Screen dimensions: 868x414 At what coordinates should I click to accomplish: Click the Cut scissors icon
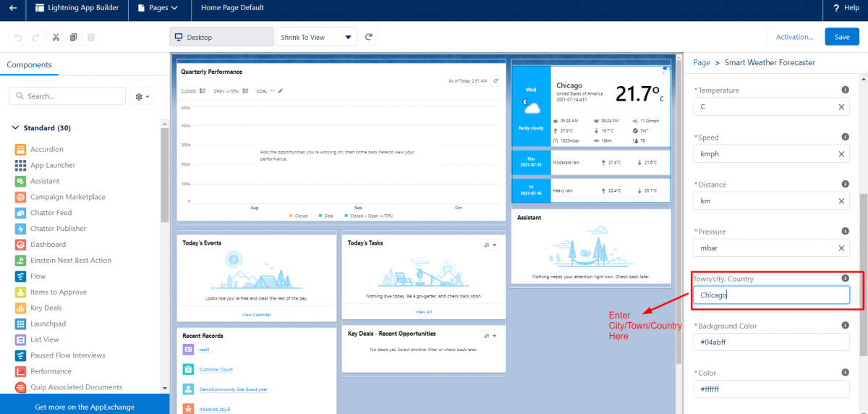point(56,37)
